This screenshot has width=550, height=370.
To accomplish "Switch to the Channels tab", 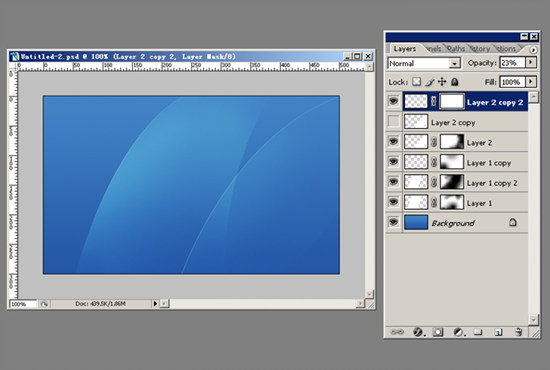I will (x=434, y=49).
